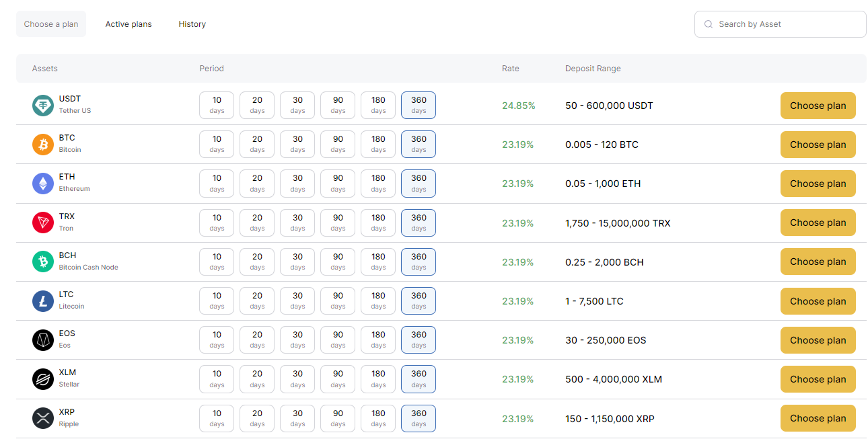
Task: Choose plan for XLM
Action: tap(818, 379)
